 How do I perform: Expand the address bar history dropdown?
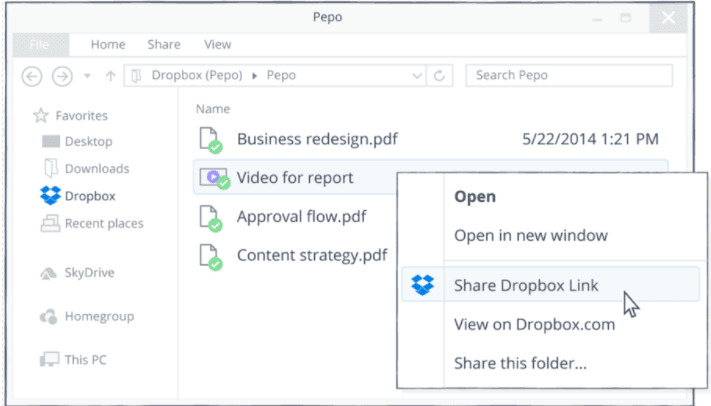(417, 76)
